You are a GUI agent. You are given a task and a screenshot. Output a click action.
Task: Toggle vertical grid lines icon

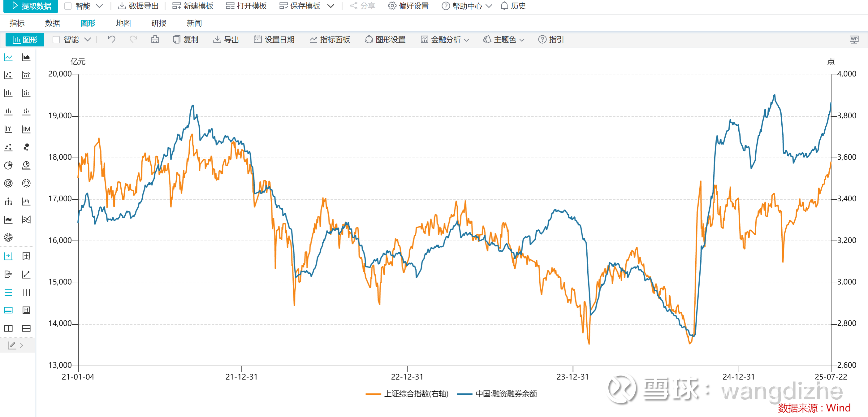point(26,292)
